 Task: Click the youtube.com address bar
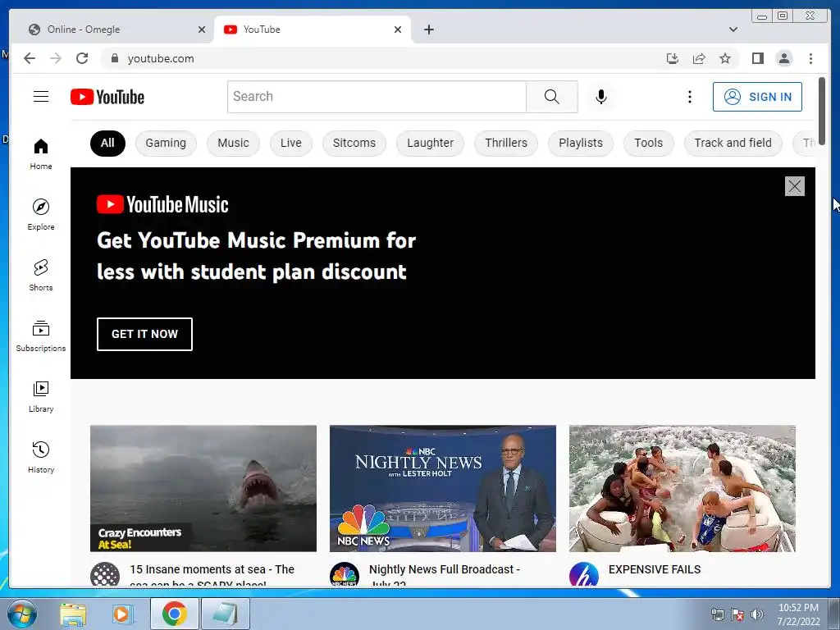point(375,58)
